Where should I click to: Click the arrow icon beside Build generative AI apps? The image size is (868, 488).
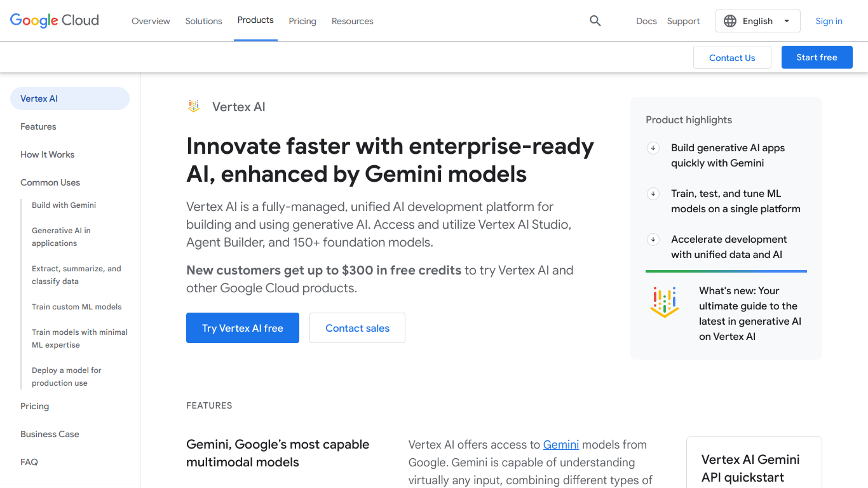coord(653,148)
